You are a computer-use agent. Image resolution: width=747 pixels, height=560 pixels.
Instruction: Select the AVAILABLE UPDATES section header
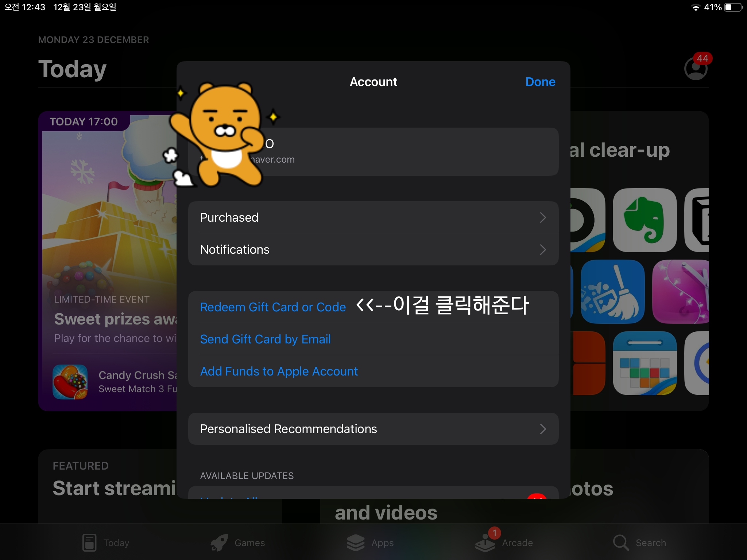247,476
